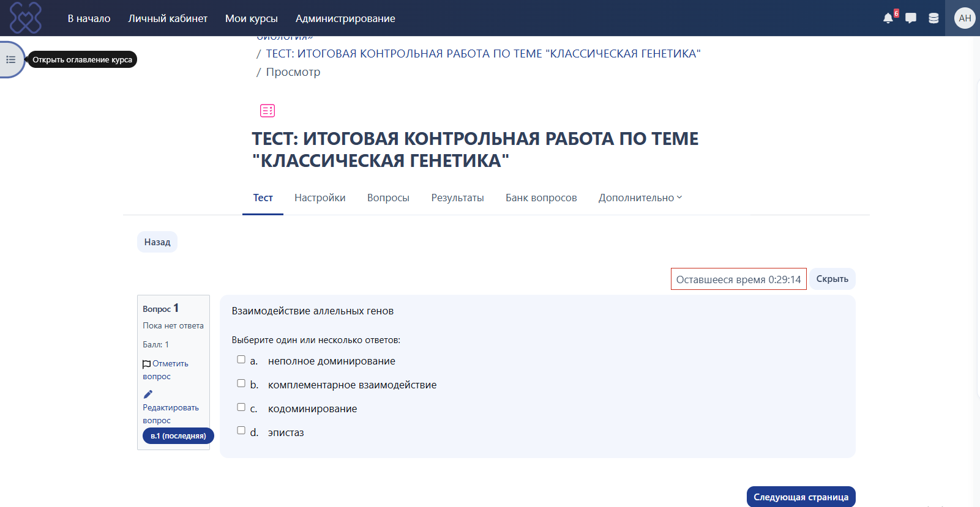Image resolution: width=980 pixels, height=507 pixels.
Task: Click the site logo in the header
Action: point(26,18)
